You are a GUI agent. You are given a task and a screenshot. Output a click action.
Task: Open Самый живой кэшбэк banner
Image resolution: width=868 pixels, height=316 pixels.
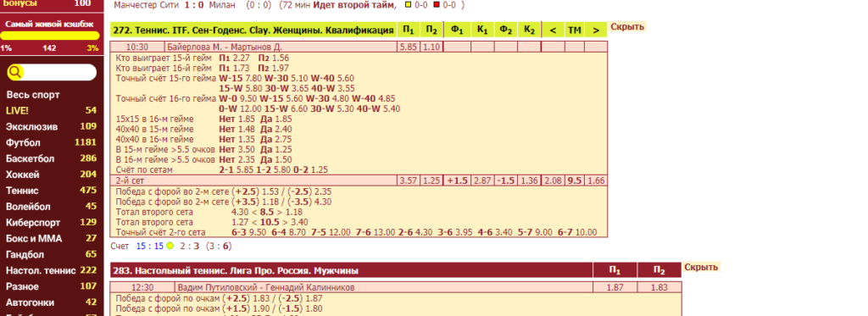pos(50,25)
